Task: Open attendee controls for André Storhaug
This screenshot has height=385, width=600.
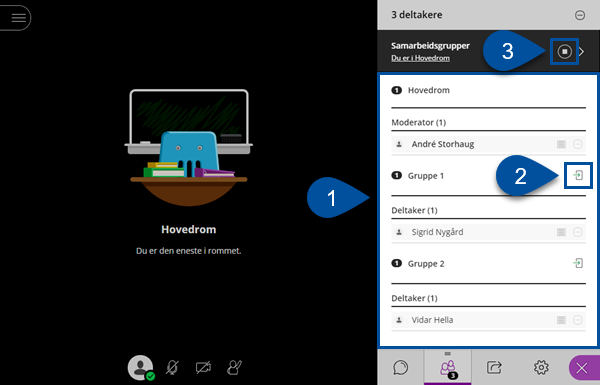Action: (x=578, y=144)
